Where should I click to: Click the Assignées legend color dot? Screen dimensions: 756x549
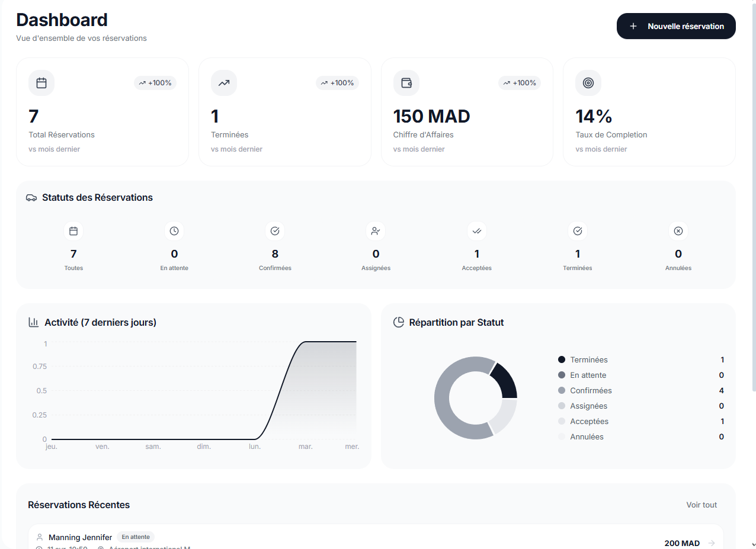click(562, 406)
